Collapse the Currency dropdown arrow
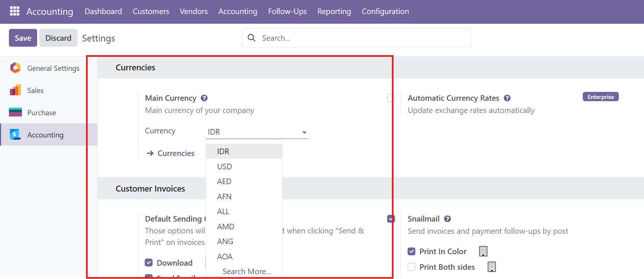This screenshot has width=644, height=279. pos(304,132)
